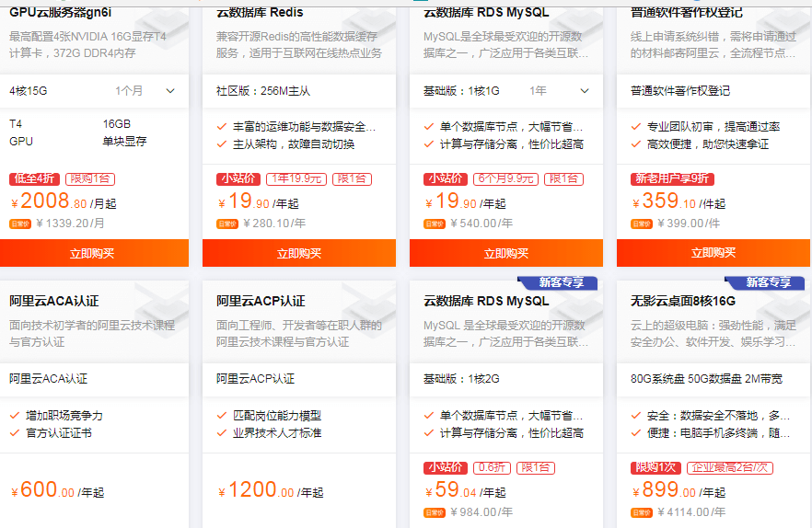Click the 新老用户享9折 tag
Viewport: 812px width, 528px height.
tap(672, 179)
